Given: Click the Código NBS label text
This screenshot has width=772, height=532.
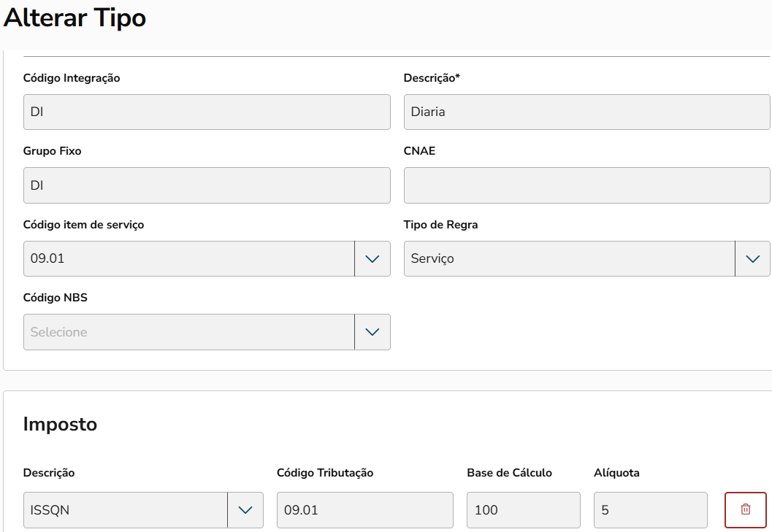Looking at the screenshot, I should (x=56, y=298).
